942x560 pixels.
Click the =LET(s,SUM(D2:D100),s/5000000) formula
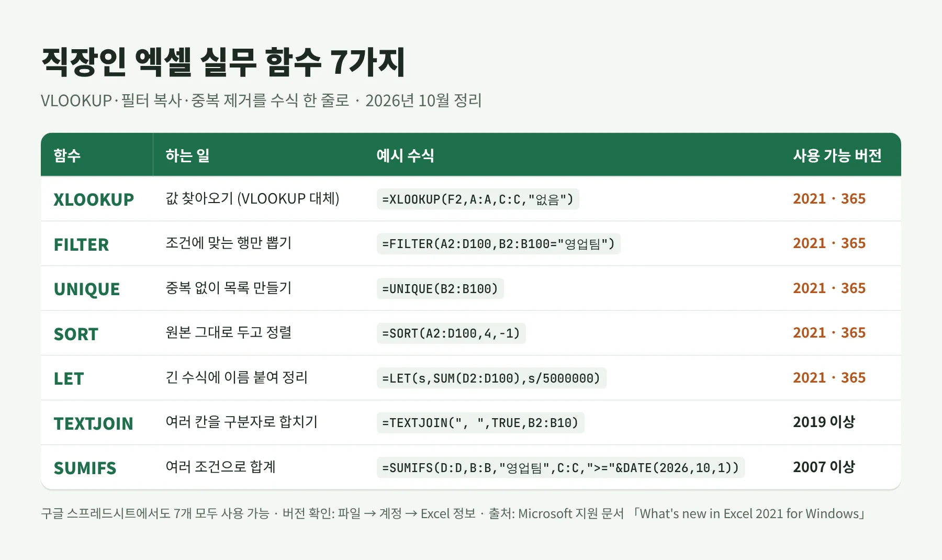pos(491,378)
